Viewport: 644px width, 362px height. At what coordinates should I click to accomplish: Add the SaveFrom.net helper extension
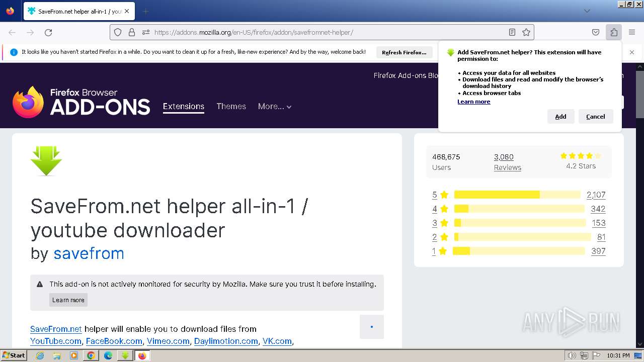point(560,117)
